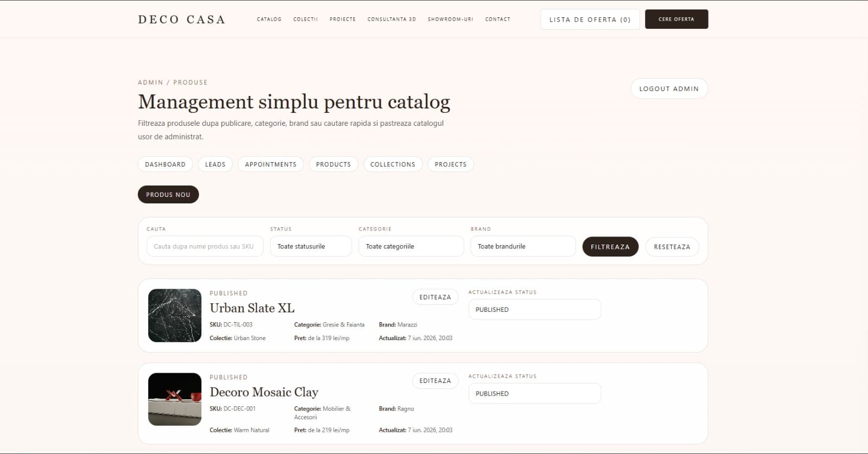Go to the Projects admin tab

[450, 164]
